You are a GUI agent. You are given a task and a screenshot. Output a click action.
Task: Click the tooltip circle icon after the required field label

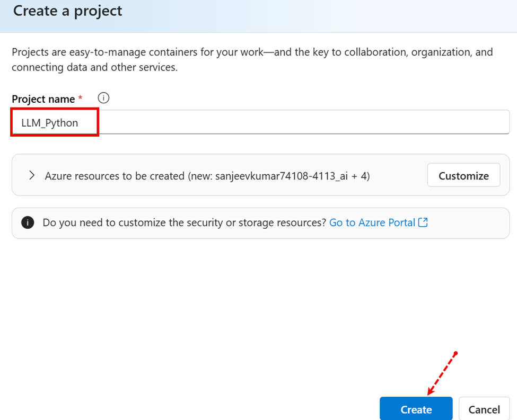(103, 98)
